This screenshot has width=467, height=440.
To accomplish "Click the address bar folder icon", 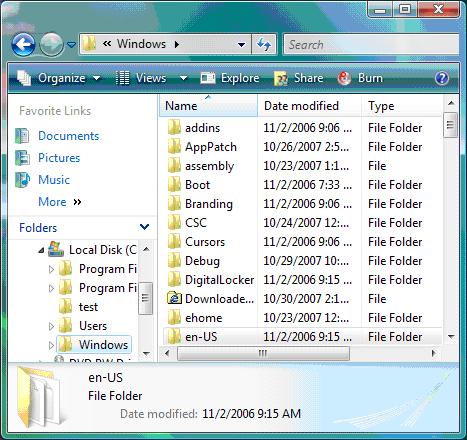I will pyautogui.click(x=89, y=44).
